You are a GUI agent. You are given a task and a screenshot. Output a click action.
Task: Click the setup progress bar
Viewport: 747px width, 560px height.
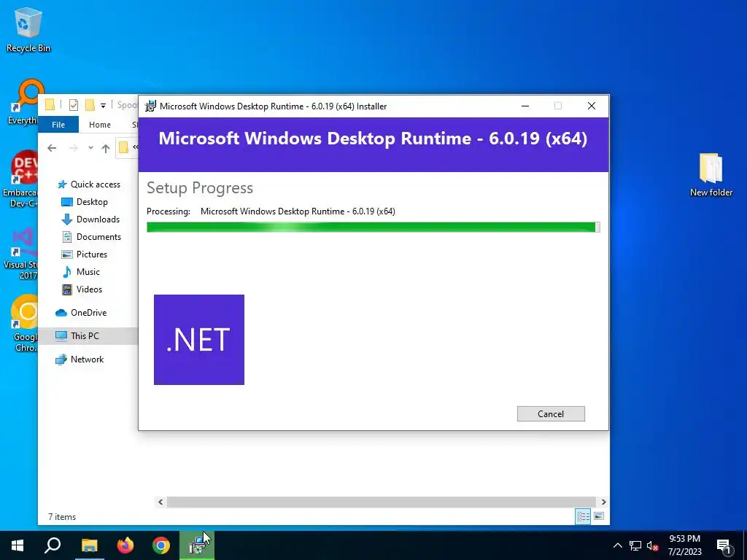pyautogui.click(x=373, y=227)
